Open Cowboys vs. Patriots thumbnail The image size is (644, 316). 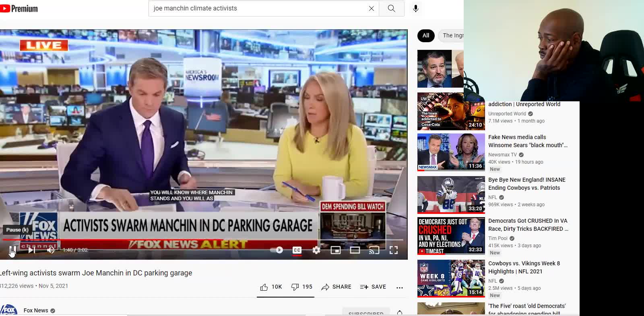(x=451, y=195)
